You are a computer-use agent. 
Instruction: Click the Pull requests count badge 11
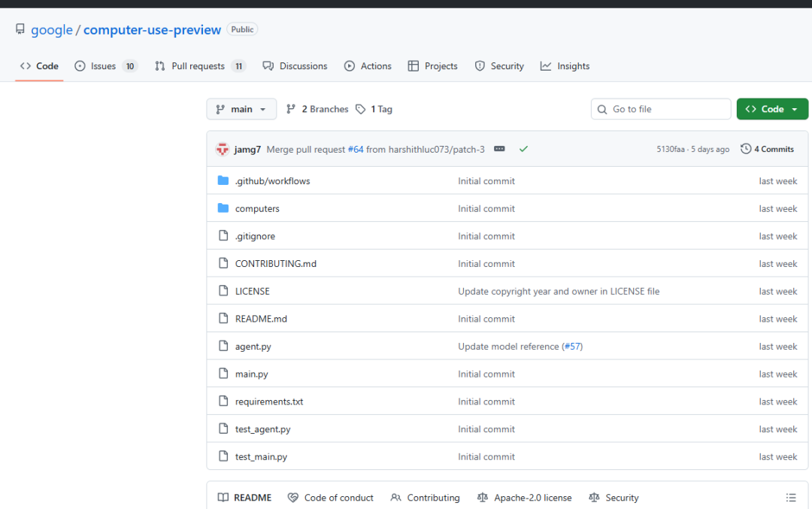tap(238, 66)
